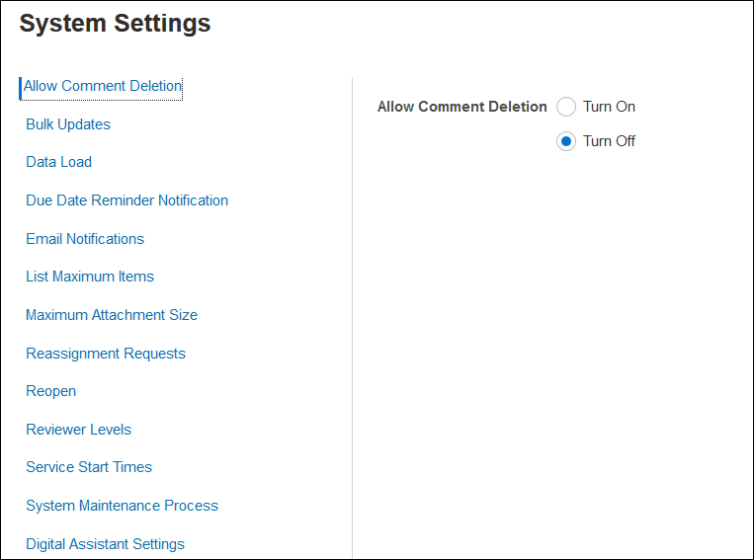Select the Reopen settings link
Screen dimensions: 754x560
click(x=51, y=391)
